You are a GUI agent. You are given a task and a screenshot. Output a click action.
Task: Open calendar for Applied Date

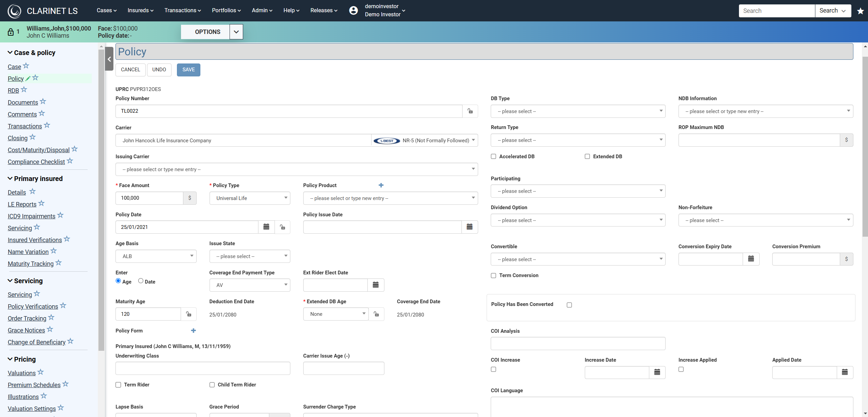click(845, 372)
